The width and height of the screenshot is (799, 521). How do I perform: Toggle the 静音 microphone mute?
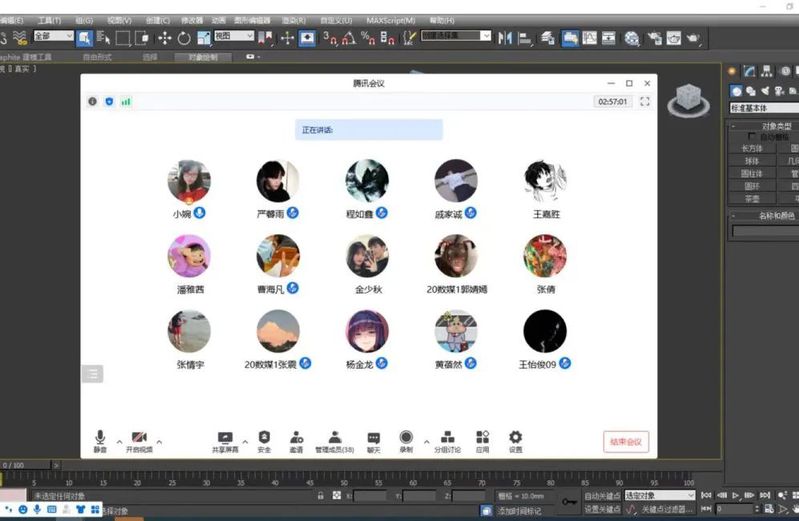click(x=100, y=438)
